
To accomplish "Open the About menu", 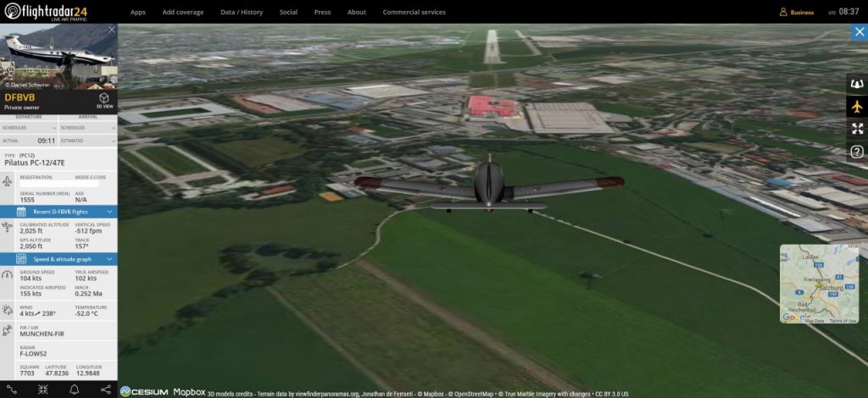I will pos(357,12).
